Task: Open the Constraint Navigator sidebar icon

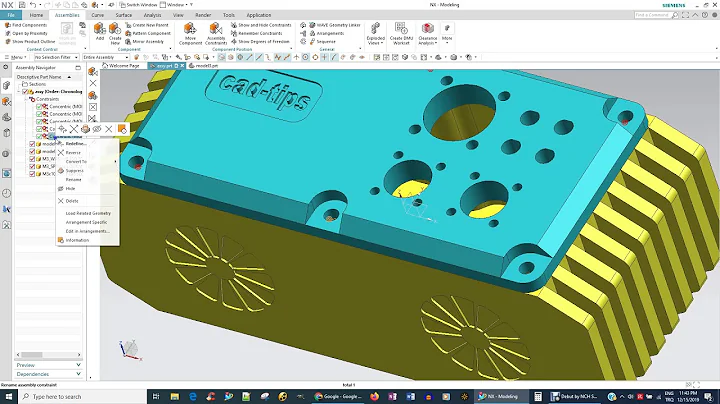Action: click(6, 101)
